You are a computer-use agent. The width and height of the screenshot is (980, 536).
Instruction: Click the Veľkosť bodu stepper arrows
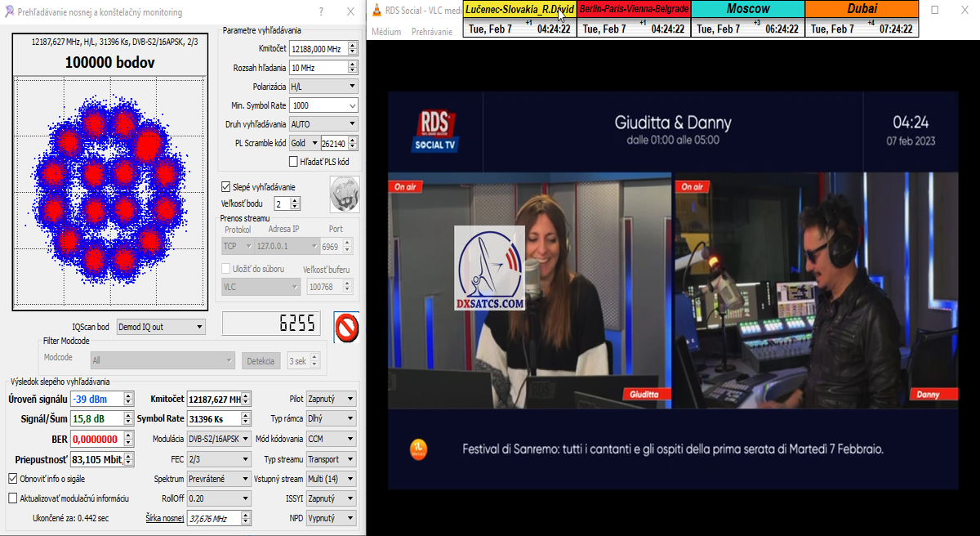(296, 203)
